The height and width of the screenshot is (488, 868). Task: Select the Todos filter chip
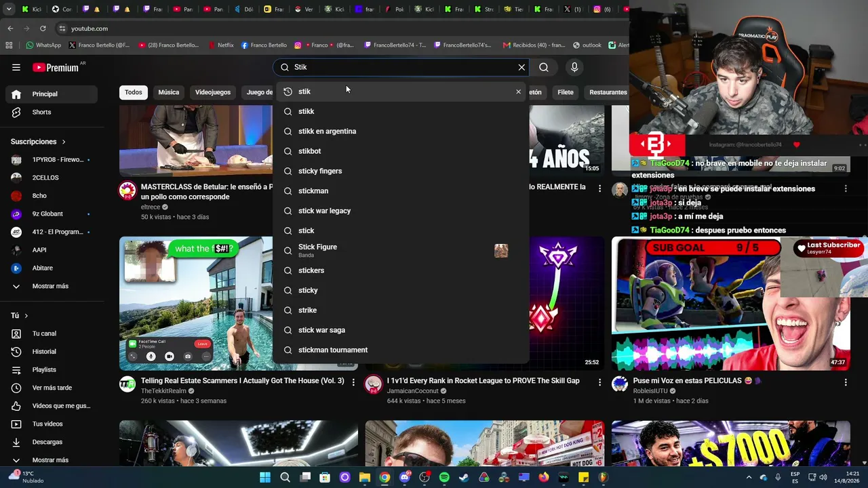(134, 92)
